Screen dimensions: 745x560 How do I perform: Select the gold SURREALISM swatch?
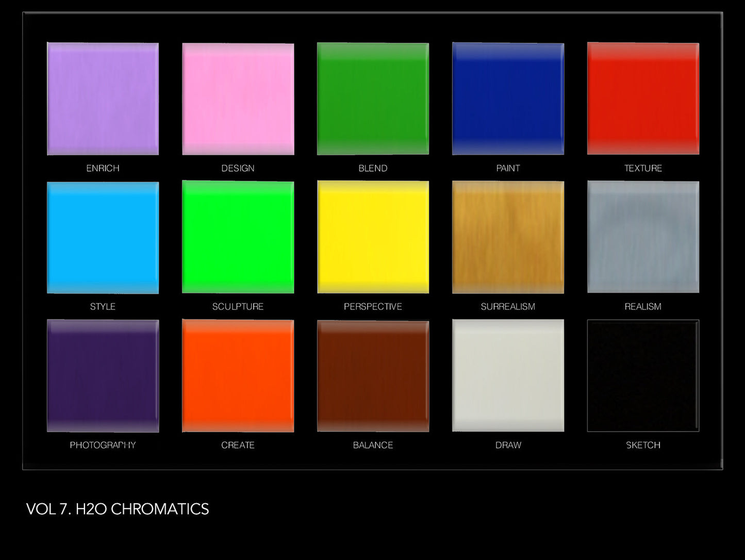point(508,237)
